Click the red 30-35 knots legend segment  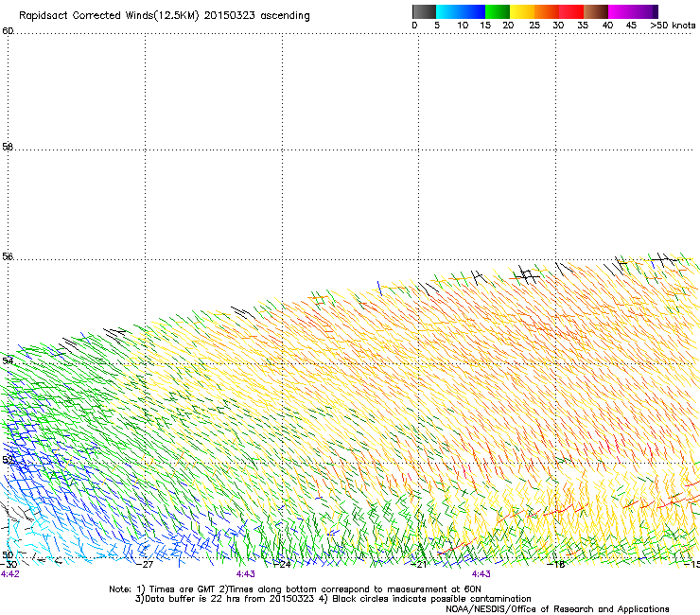[x=571, y=11]
